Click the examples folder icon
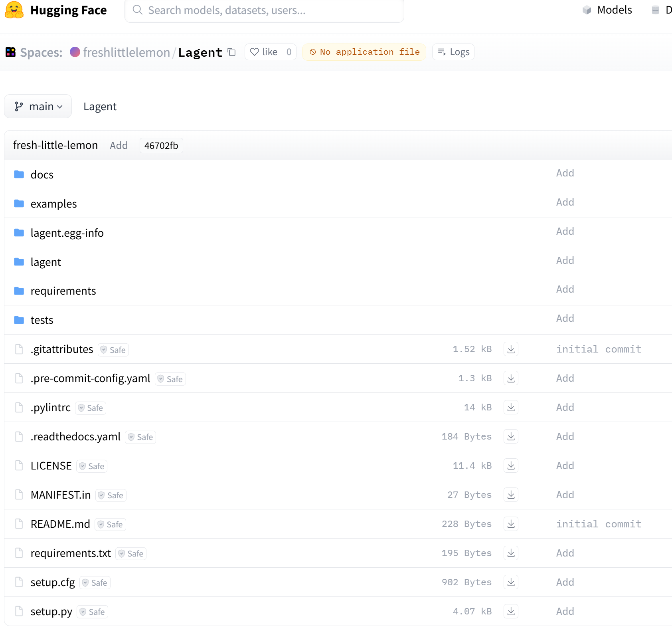This screenshot has width=672, height=626. pyautogui.click(x=19, y=204)
